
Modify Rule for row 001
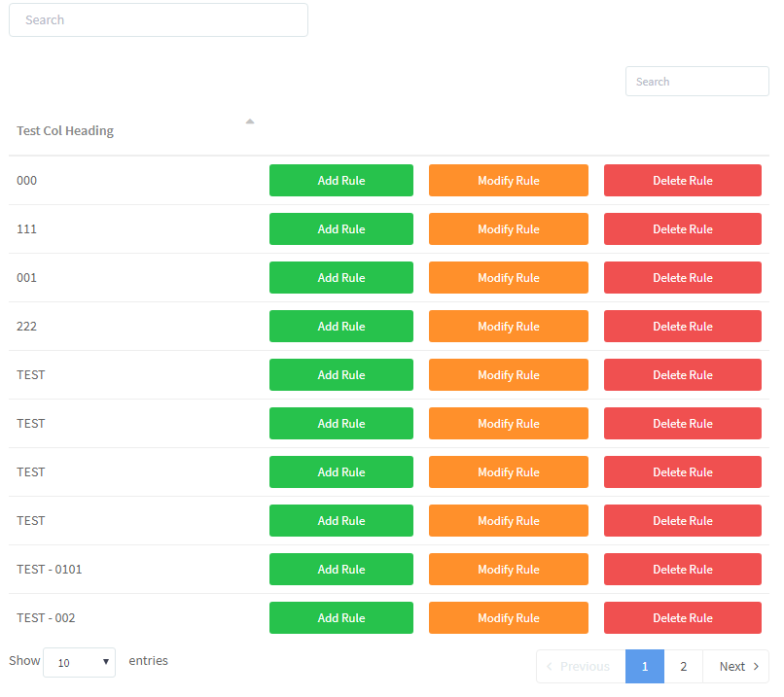[509, 277]
